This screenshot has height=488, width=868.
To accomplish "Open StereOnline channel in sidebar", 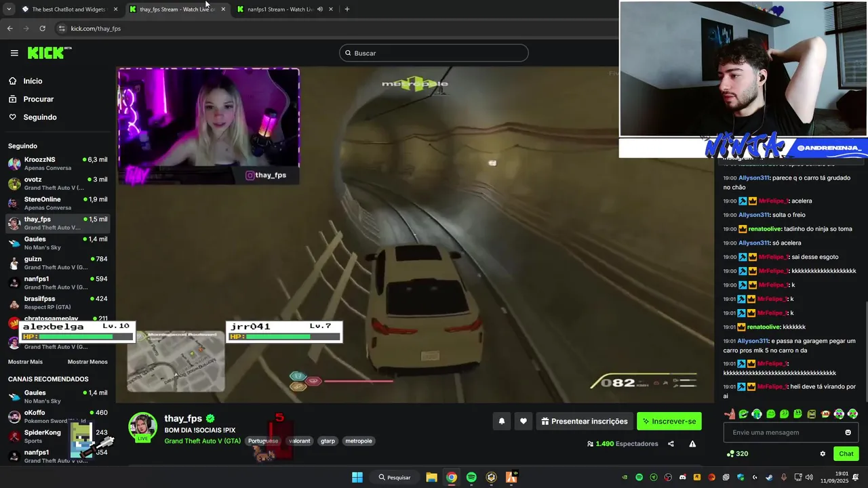I will (58, 203).
